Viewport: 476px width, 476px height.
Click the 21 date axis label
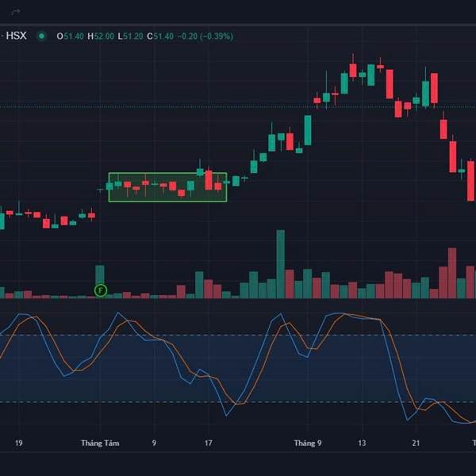point(416,443)
